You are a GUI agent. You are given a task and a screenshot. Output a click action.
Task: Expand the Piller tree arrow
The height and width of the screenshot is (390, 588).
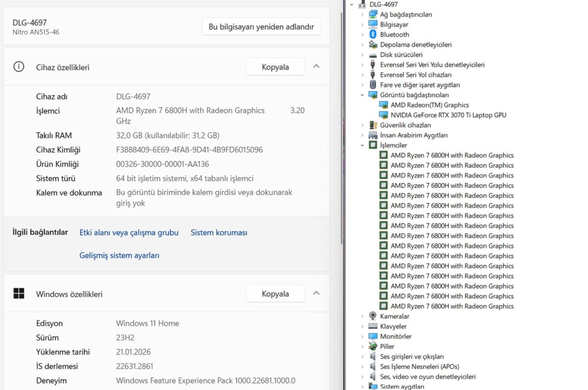[363, 346]
